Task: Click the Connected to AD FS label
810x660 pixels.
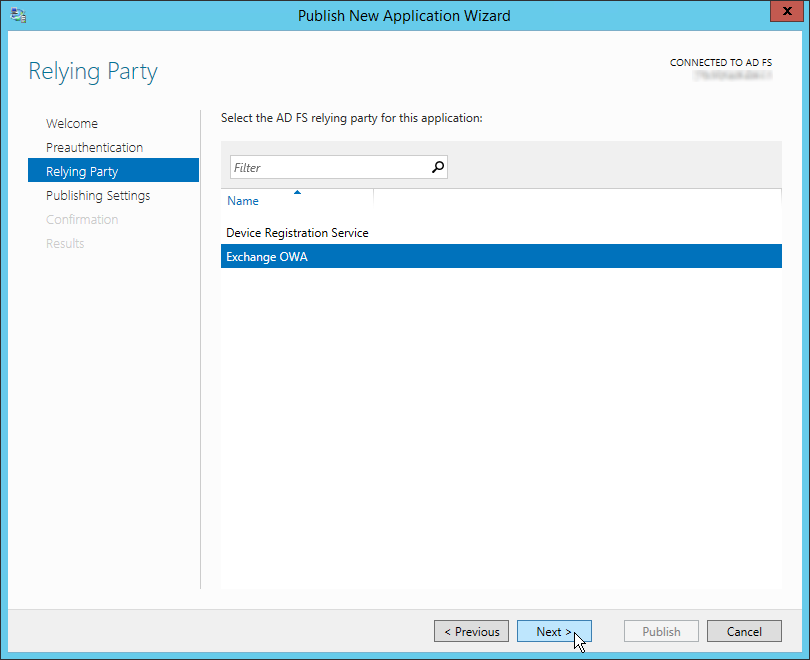Action: coord(721,63)
